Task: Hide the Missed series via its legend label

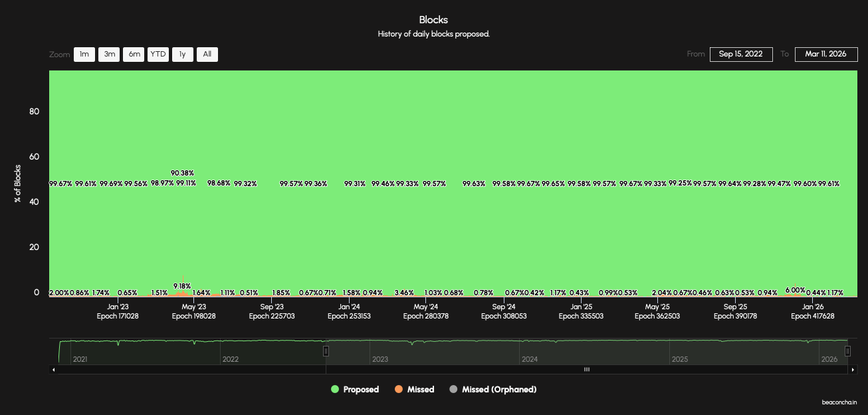Action: tap(420, 390)
